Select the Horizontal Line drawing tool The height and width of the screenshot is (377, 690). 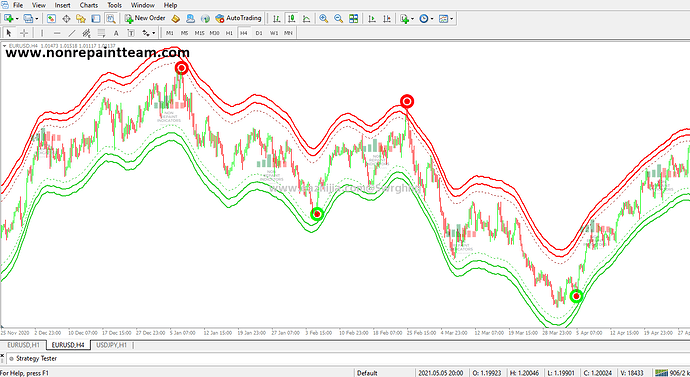pos(57,33)
